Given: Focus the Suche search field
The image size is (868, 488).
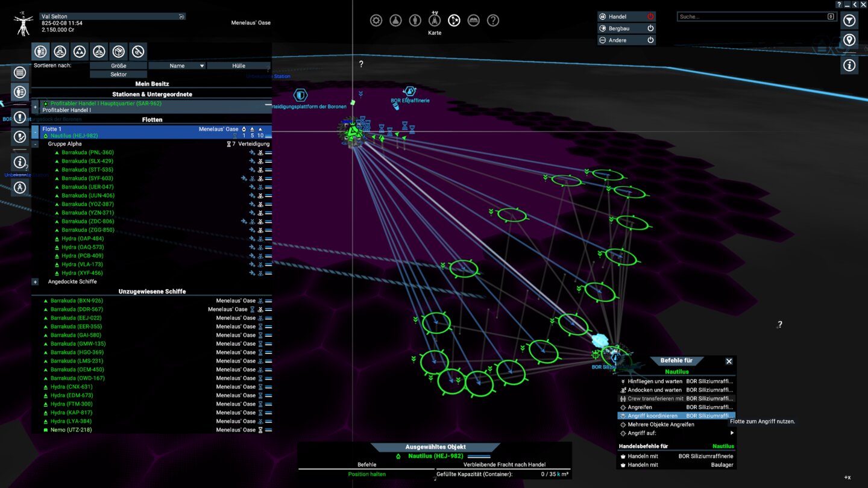Looking at the screenshot, I should point(756,17).
